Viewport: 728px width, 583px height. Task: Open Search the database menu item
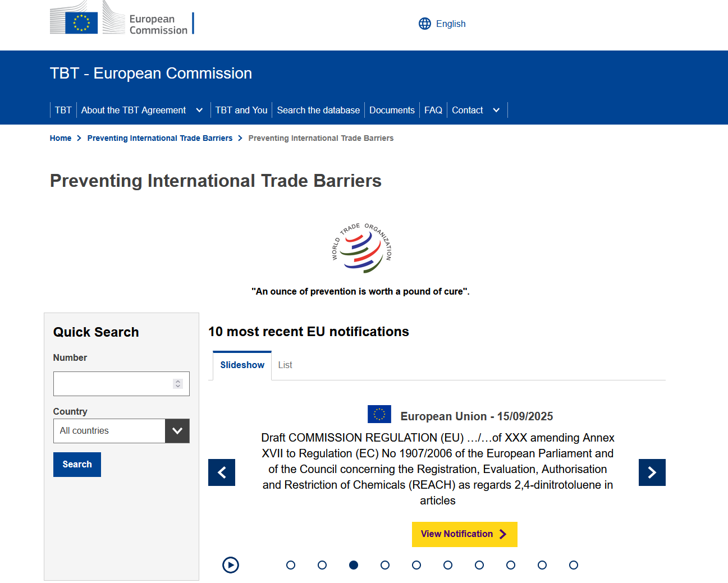318,110
